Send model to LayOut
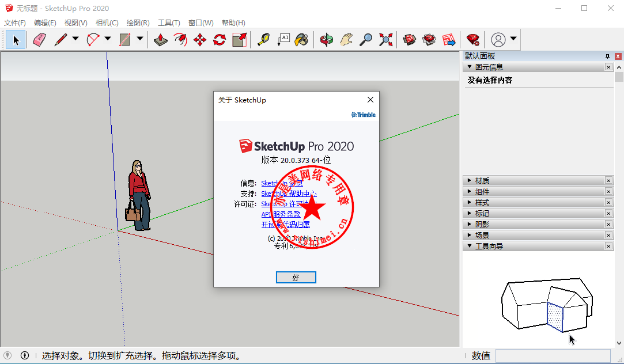 [x=449, y=40]
